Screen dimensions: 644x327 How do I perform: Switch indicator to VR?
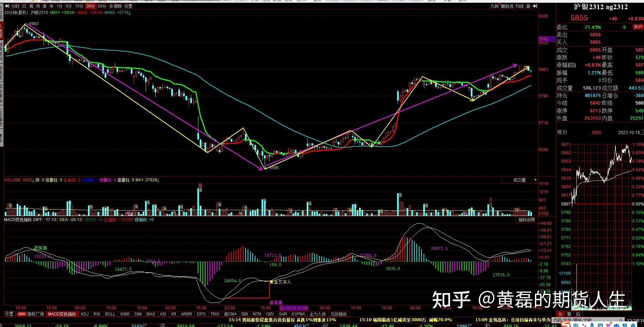point(173,314)
